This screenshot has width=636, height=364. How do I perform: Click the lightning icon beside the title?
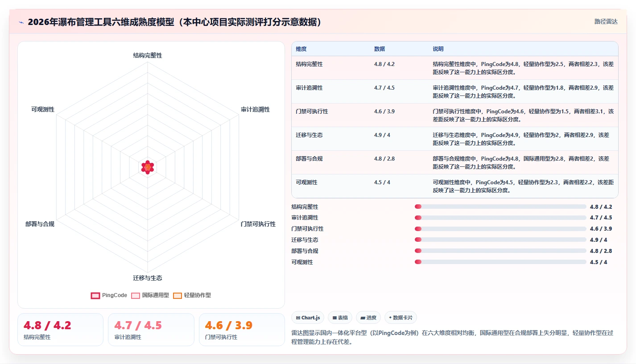click(x=21, y=22)
